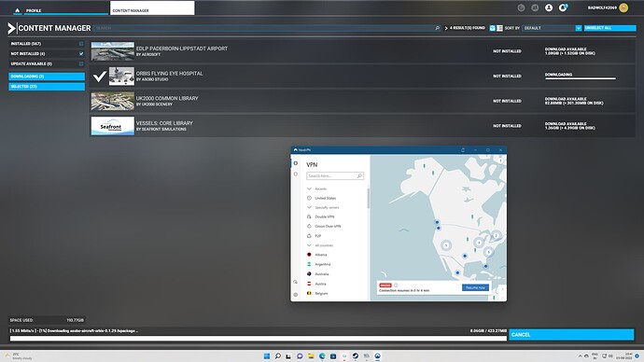Image resolution: width=644 pixels, height=362 pixels.
Task: Uncheck the Not Installed (4) filter
Action: point(81,54)
